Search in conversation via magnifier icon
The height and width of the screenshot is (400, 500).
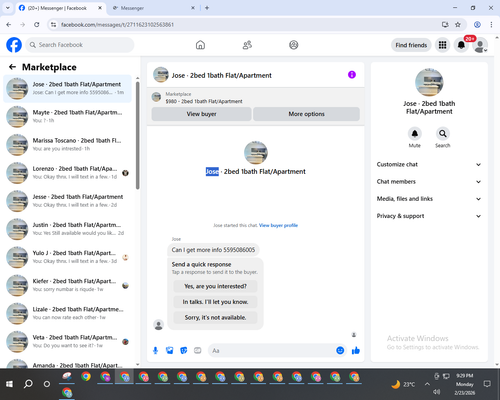coord(443,134)
